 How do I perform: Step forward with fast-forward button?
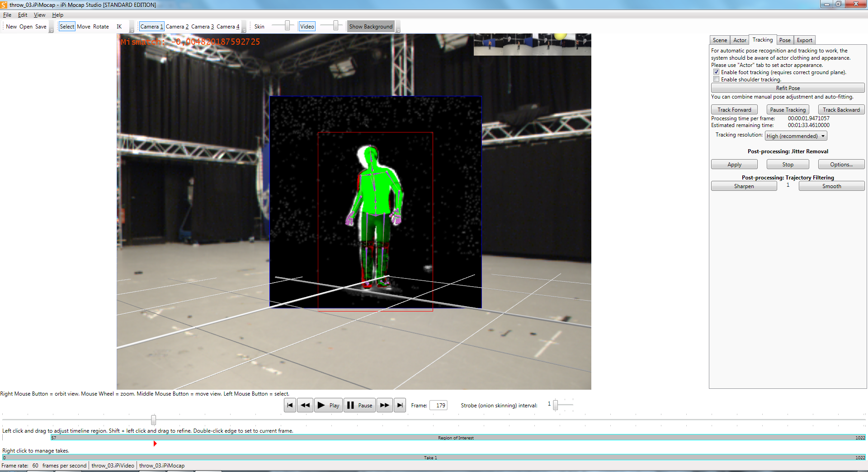click(385, 405)
